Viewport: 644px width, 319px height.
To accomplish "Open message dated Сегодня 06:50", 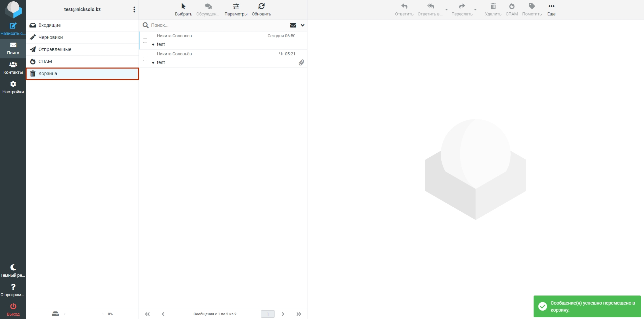I will [223, 40].
